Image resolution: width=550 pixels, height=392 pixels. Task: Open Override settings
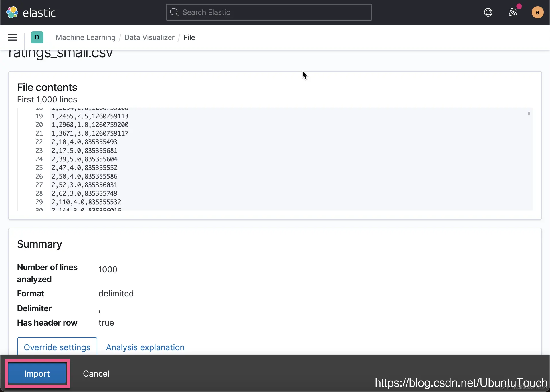pyautogui.click(x=57, y=347)
